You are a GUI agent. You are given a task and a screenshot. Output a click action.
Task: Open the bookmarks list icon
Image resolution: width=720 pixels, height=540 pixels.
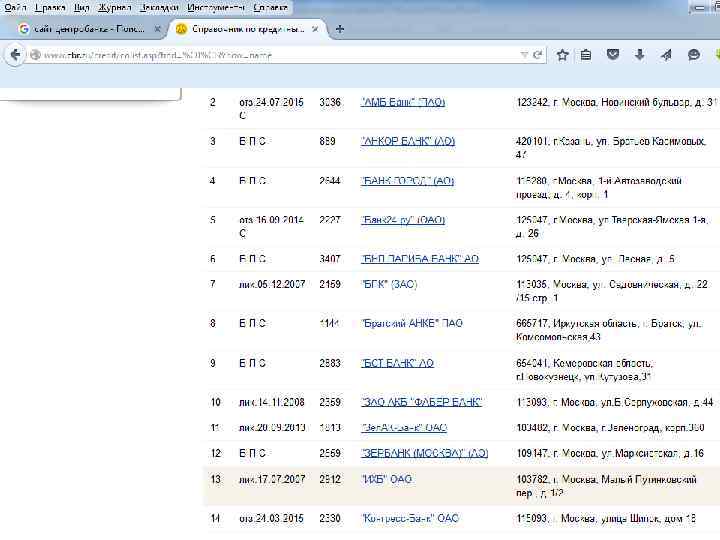pos(586,56)
